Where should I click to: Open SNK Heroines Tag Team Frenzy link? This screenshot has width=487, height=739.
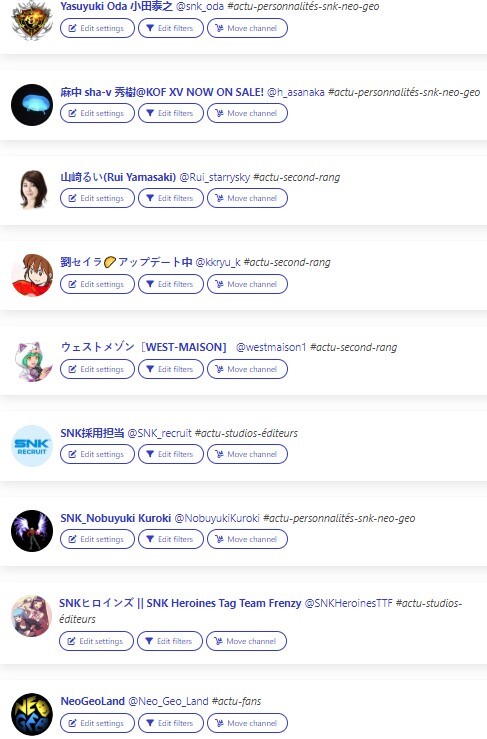[180, 603]
